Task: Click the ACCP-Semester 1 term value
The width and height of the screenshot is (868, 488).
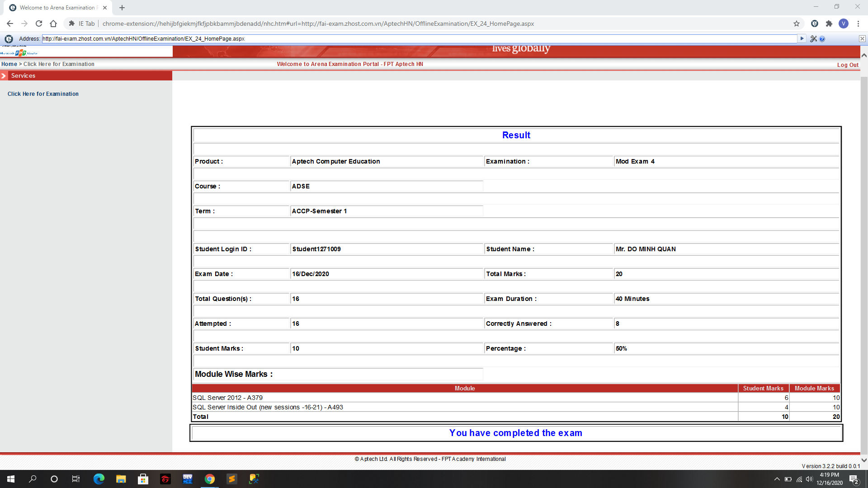Action: pos(319,211)
